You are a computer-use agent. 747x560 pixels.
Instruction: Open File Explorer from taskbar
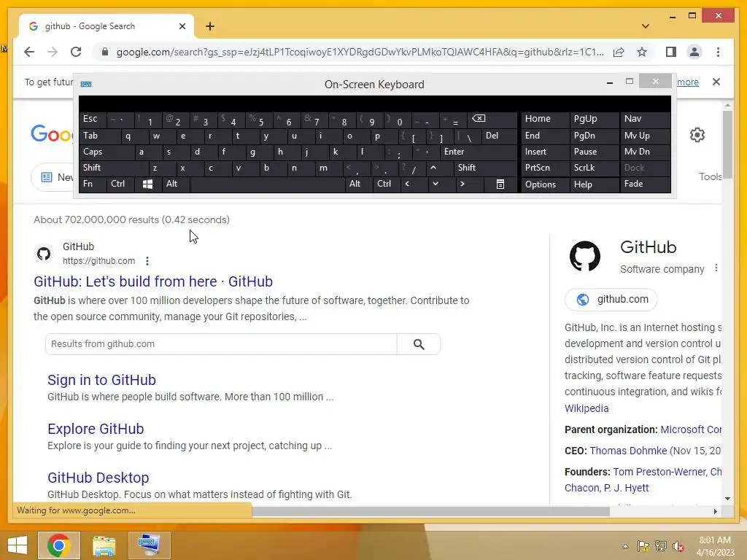coord(104,545)
